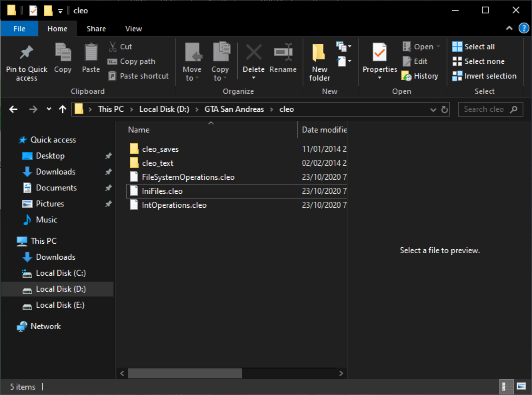Go forward with the right arrow
The image size is (532, 395).
[33, 109]
